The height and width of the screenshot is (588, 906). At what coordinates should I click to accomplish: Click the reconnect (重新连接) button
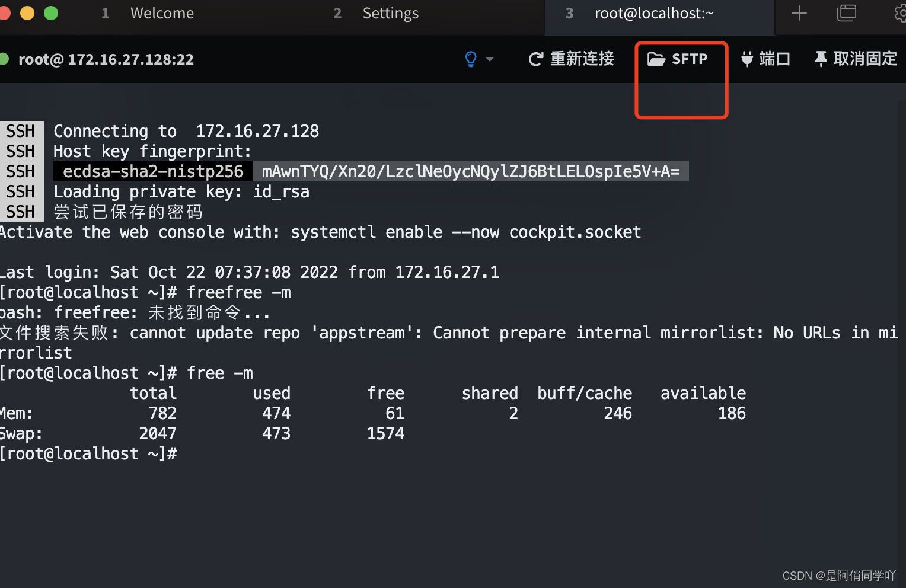pos(571,59)
